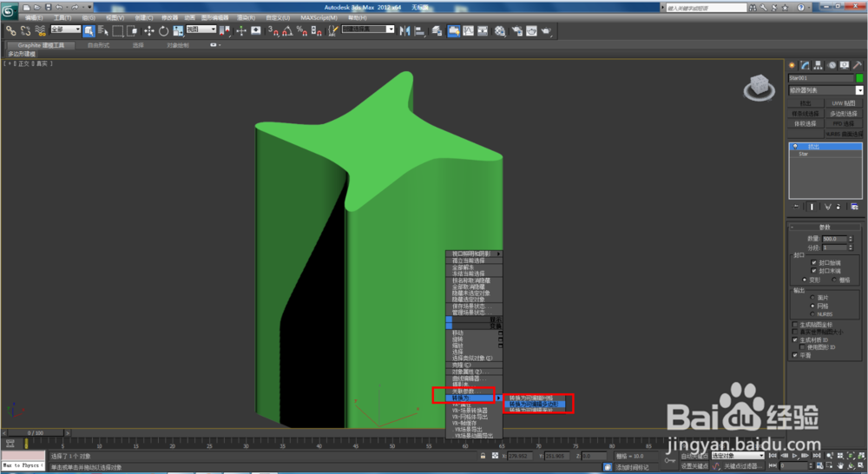Open the 编辑(E) menu

[35, 17]
